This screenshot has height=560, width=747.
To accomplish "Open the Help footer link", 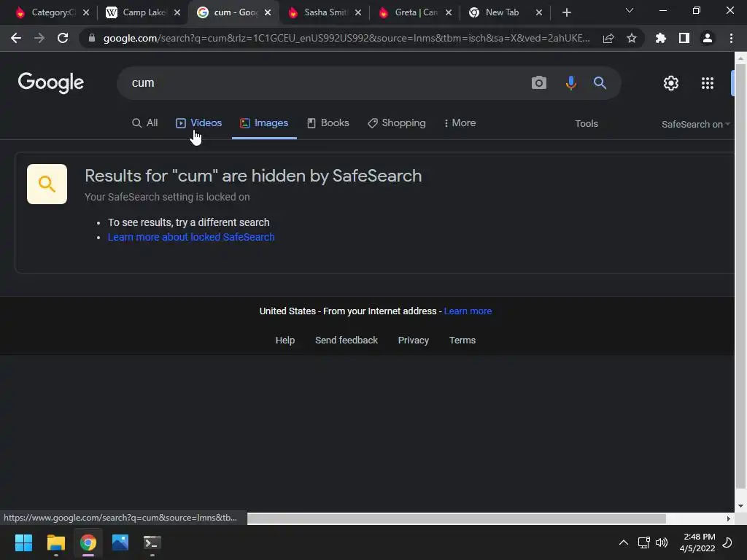I will pyautogui.click(x=285, y=340).
